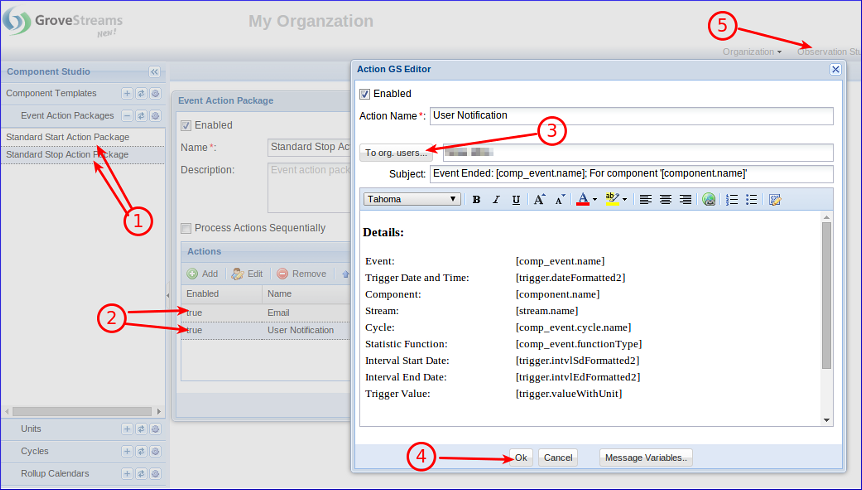Uncheck Enabled in Action GS Editor

click(365, 94)
